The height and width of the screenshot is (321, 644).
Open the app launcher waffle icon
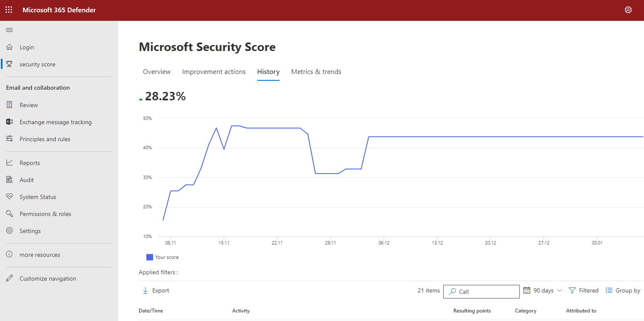click(x=9, y=10)
